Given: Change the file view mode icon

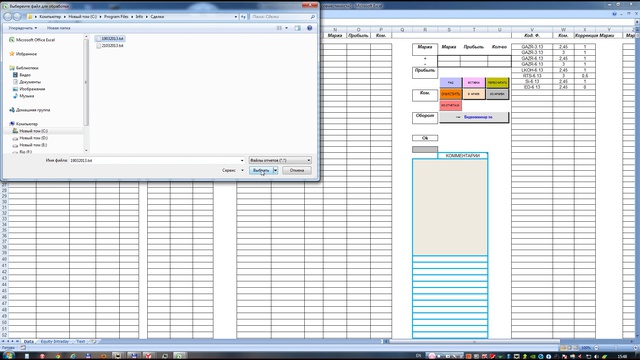Looking at the screenshot, I should click(x=279, y=28).
